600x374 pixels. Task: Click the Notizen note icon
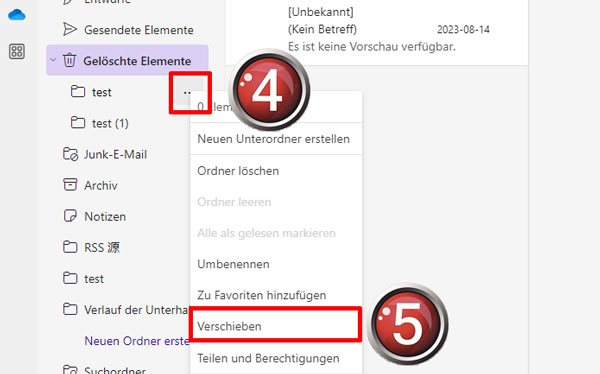(70, 216)
